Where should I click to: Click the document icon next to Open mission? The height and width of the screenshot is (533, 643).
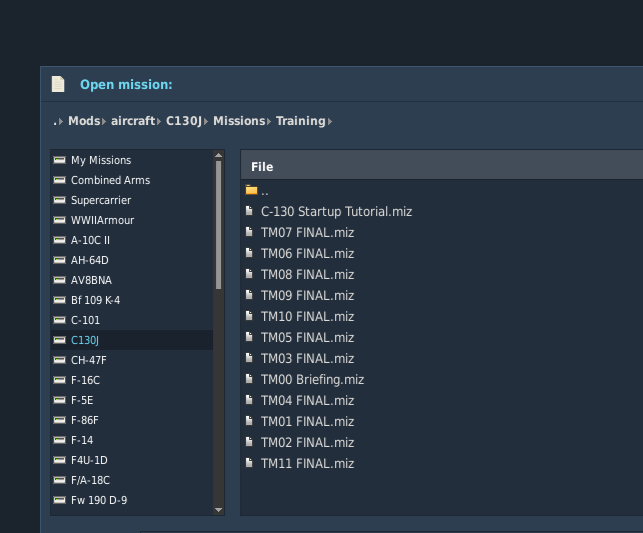(x=58, y=84)
